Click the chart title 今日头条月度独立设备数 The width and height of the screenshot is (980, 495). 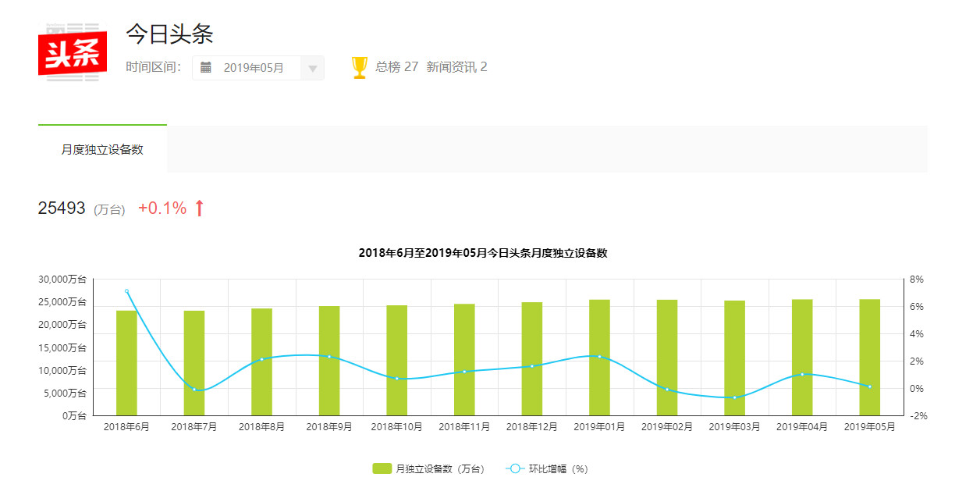(482, 253)
